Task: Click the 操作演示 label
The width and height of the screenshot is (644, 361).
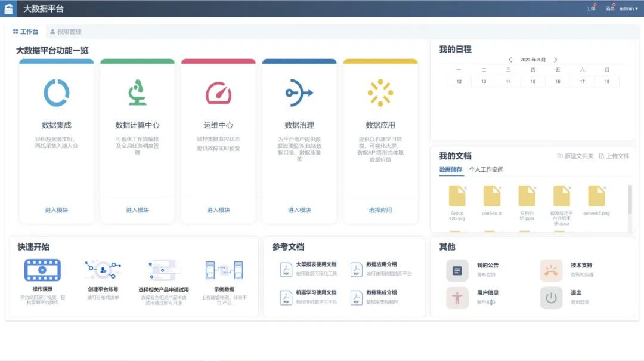Action: pyautogui.click(x=42, y=289)
